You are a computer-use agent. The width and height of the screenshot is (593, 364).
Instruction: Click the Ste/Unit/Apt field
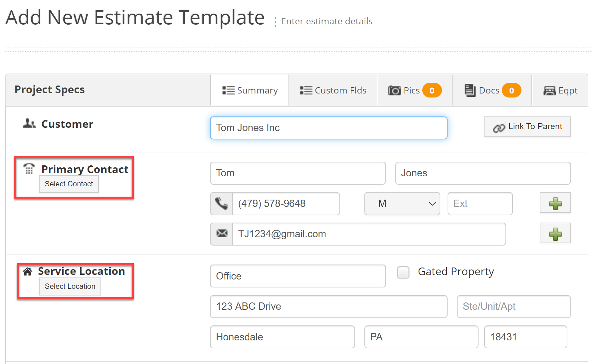click(x=514, y=306)
